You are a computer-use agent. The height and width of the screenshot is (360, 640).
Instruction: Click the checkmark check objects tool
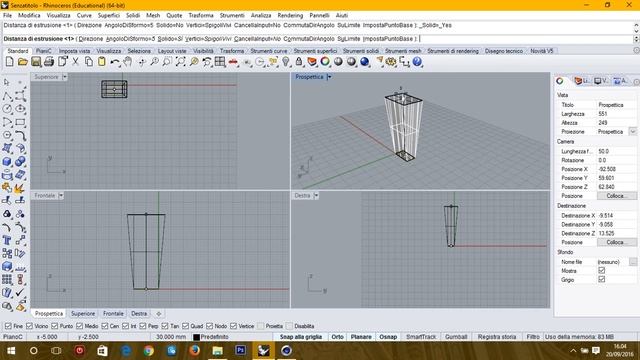point(20,293)
